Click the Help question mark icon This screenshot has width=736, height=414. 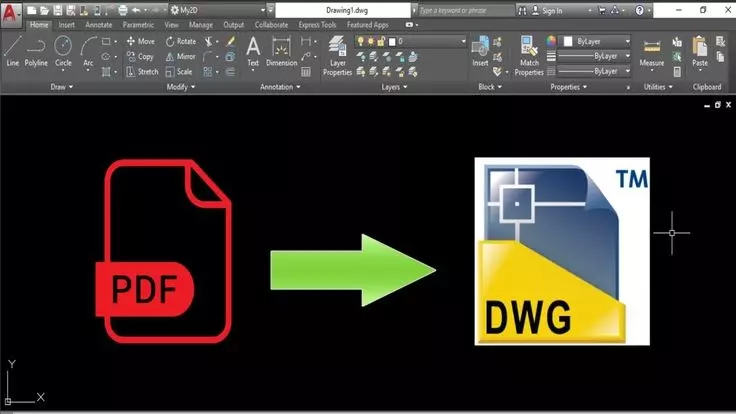click(639, 10)
